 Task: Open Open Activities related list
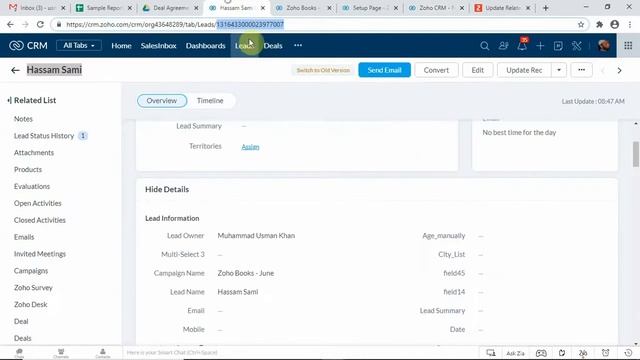click(38, 203)
